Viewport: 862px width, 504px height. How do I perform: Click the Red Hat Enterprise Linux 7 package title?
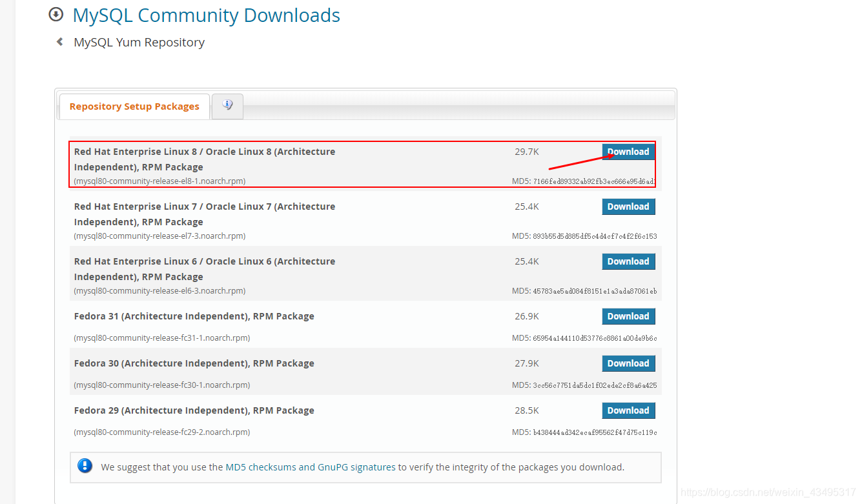[x=205, y=214]
